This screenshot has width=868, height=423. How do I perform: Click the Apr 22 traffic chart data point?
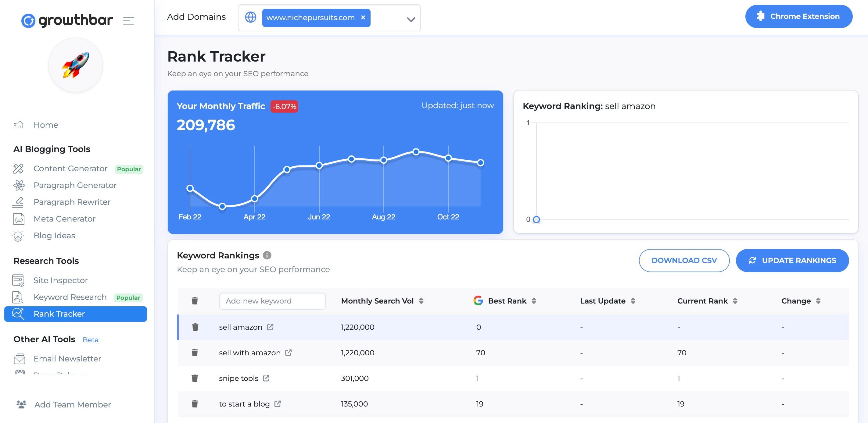pyautogui.click(x=255, y=199)
